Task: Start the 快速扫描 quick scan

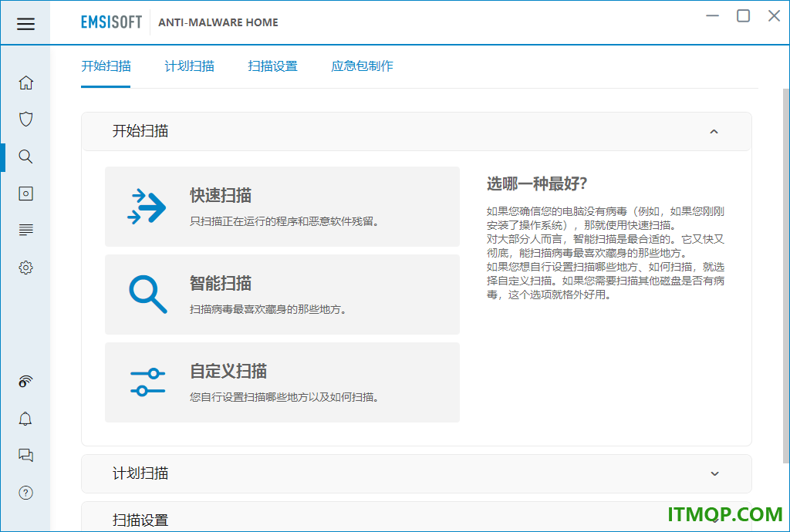Action: [x=282, y=207]
